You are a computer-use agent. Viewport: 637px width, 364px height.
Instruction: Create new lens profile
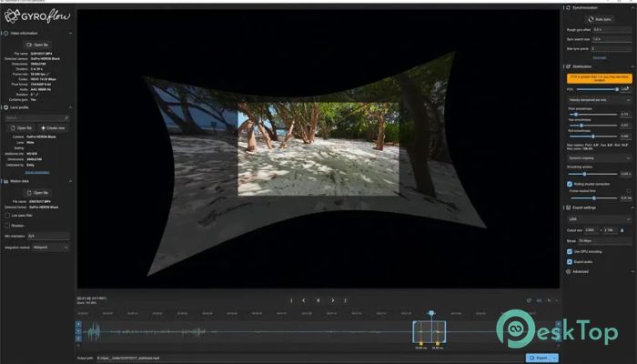(x=53, y=128)
